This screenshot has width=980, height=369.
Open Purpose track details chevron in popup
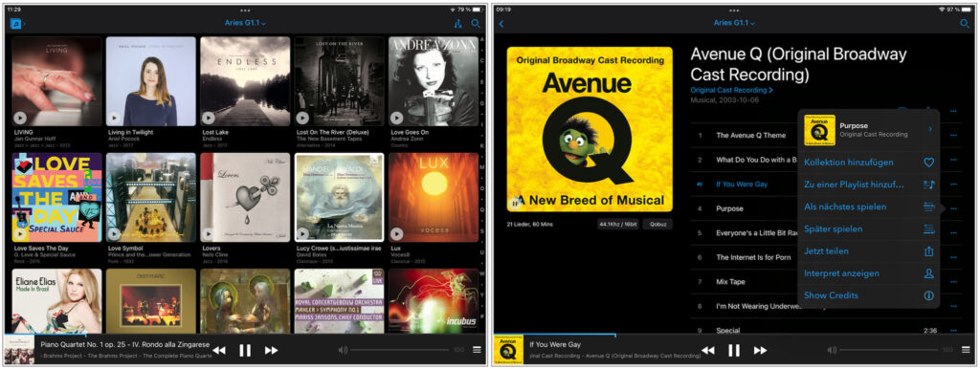coord(930,129)
